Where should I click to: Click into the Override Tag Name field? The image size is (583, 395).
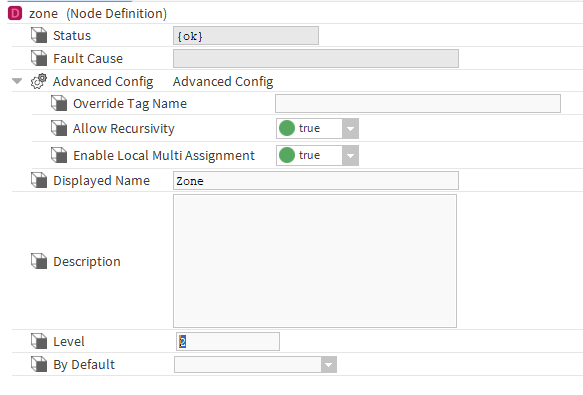(x=418, y=103)
